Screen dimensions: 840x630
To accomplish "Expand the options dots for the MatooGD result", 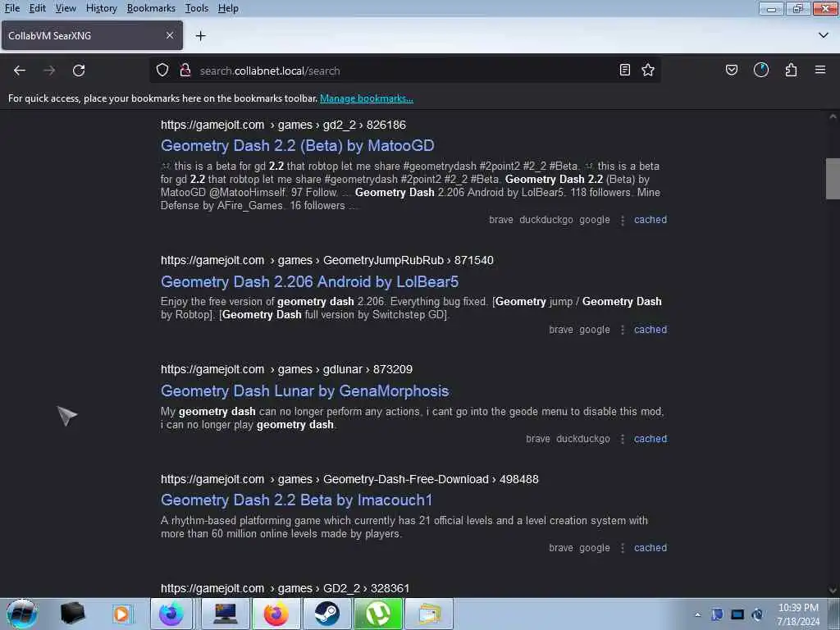I will [622, 220].
